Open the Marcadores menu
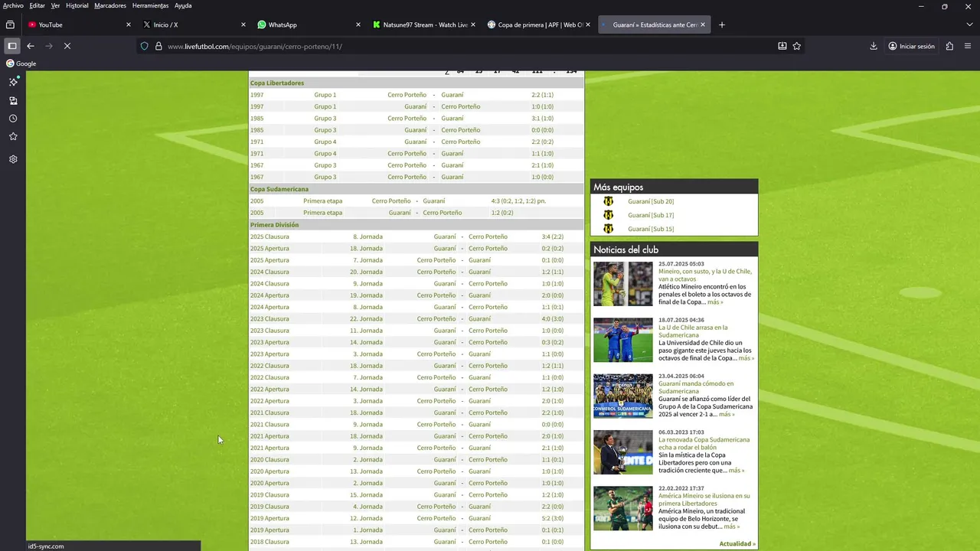Viewport: 980px width, 551px height. (x=110, y=5)
